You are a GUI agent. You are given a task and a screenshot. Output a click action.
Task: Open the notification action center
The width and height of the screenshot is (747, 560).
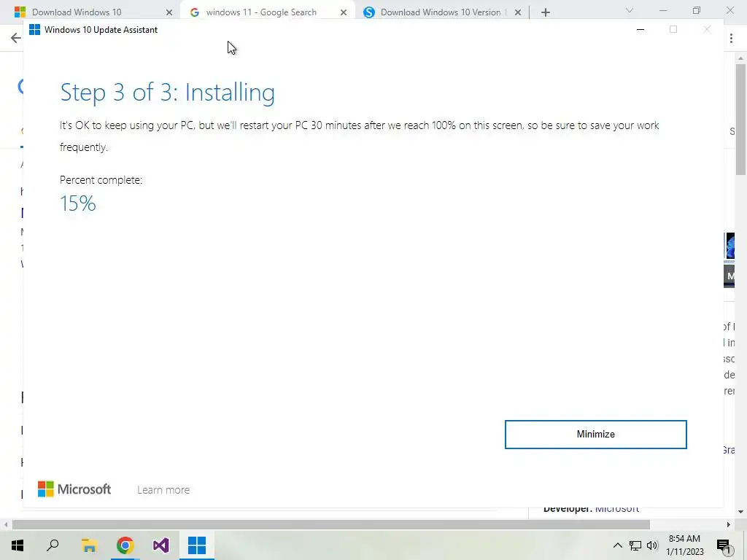(x=724, y=545)
